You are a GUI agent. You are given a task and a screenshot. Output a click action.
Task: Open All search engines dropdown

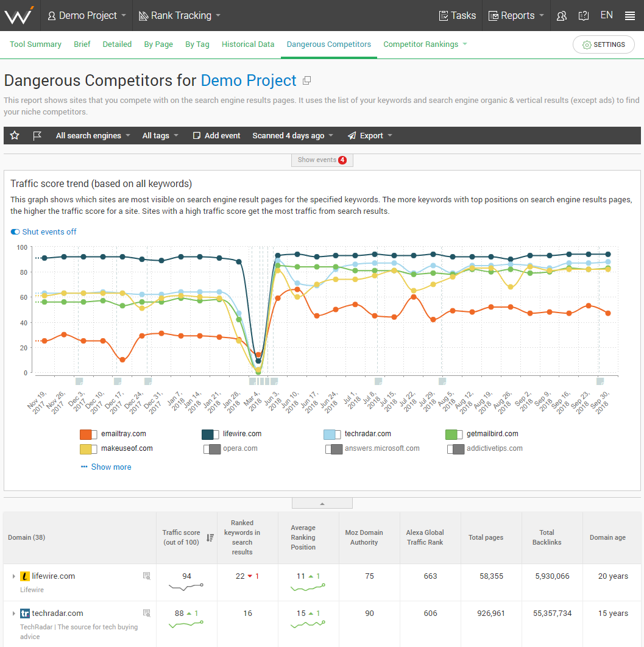coord(93,135)
